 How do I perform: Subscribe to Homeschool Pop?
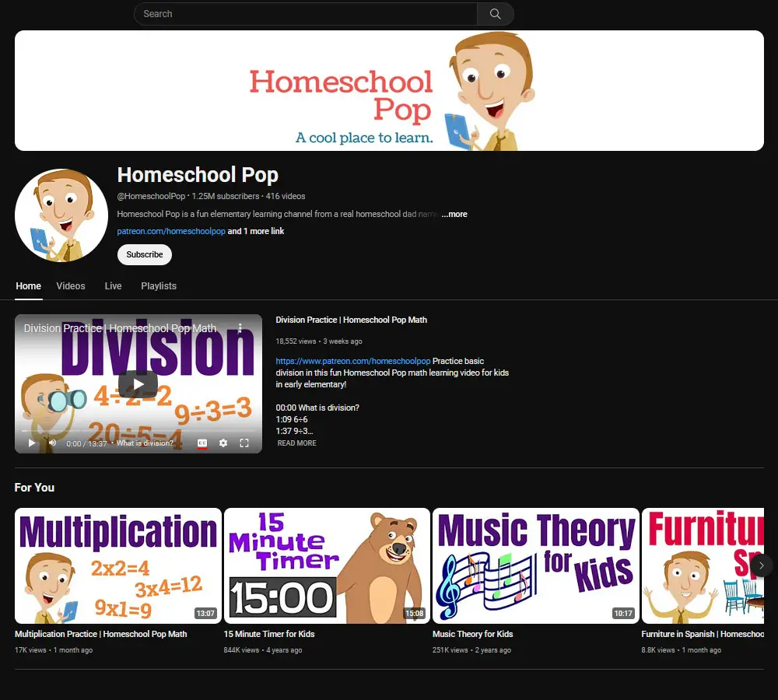[x=144, y=254]
